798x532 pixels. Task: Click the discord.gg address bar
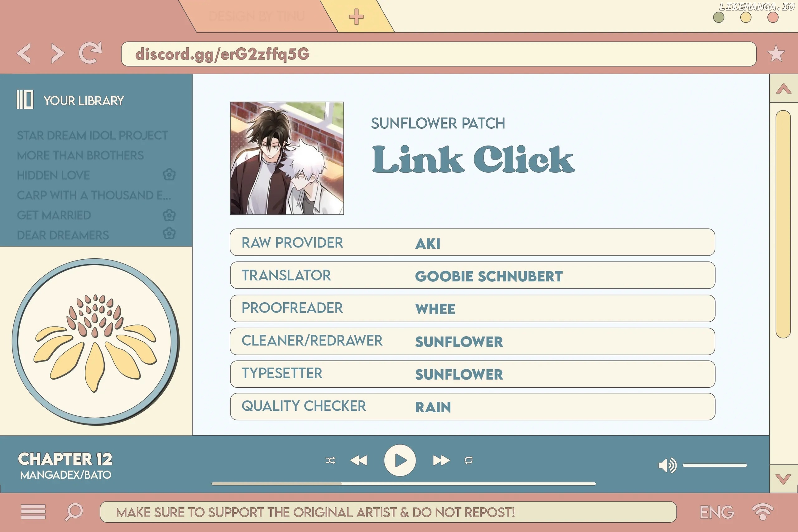click(x=439, y=54)
